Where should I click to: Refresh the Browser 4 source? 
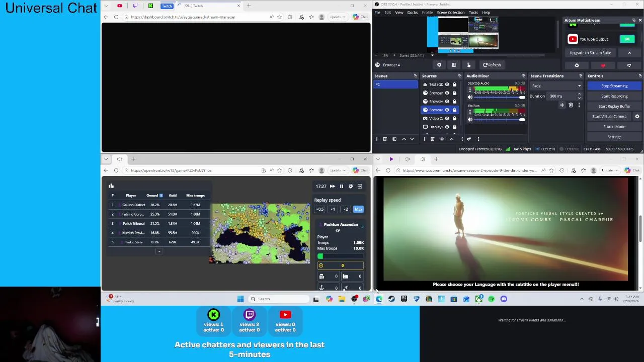(492, 65)
